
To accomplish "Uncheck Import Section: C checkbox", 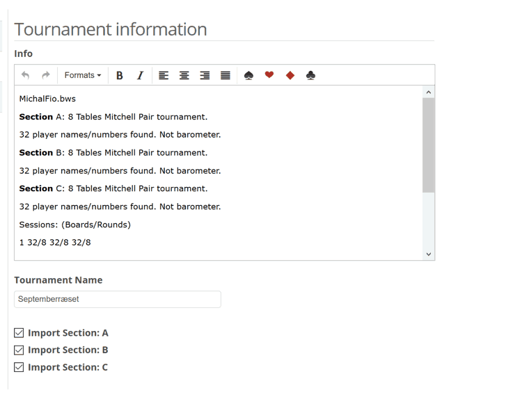I will pos(19,367).
